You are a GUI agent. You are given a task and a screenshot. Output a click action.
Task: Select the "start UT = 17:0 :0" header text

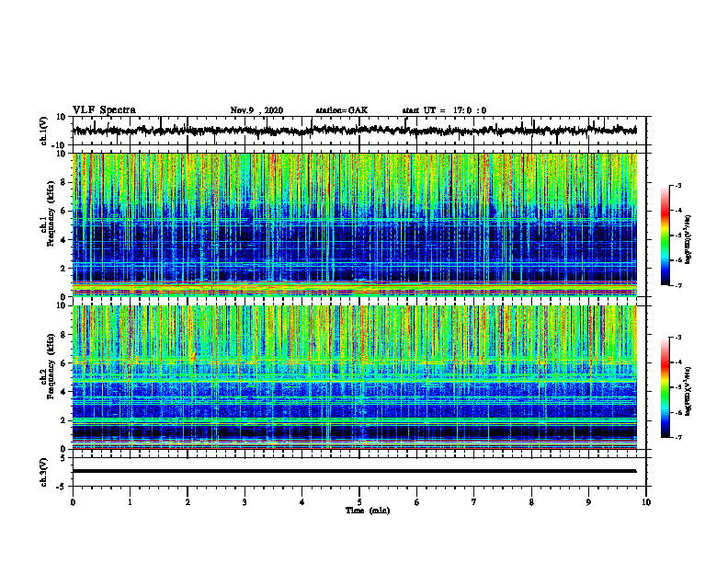tap(444, 110)
